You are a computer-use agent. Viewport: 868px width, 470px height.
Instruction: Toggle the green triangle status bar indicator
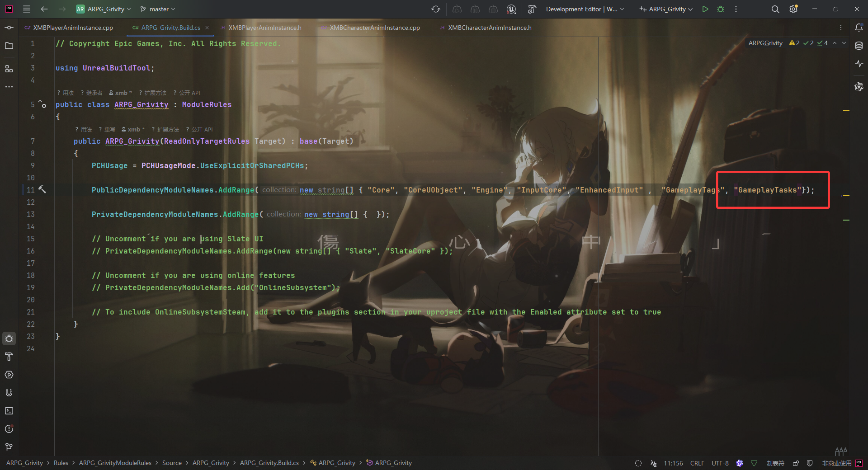pyautogui.click(x=754, y=463)
